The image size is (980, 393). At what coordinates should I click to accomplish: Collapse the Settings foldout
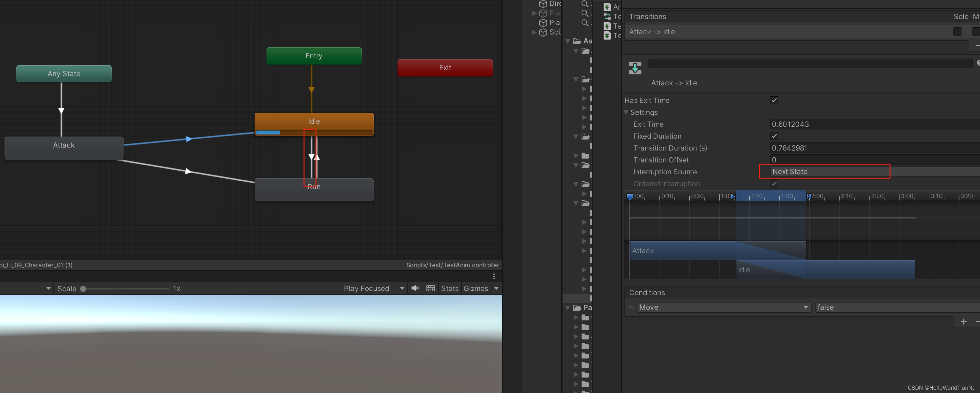click(x=626, y=112)
